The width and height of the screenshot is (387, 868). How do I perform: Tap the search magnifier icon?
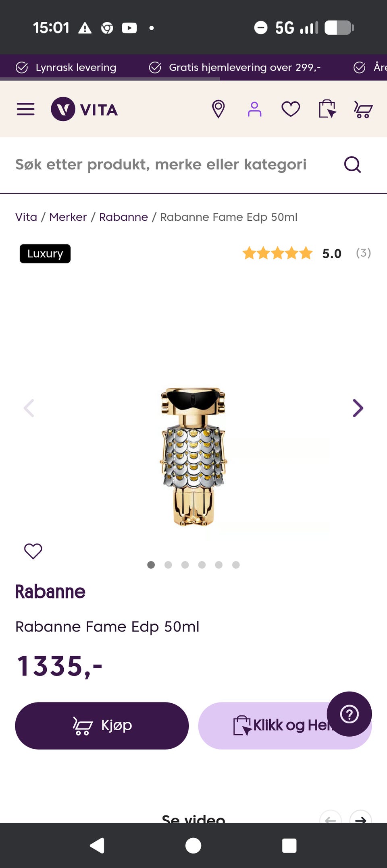tap(352, 164)
